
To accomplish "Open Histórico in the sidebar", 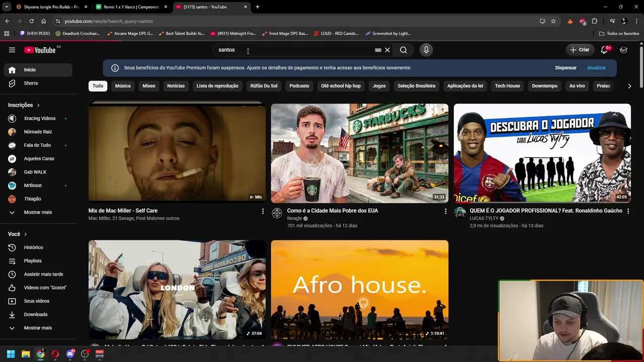I will point(38,247).
